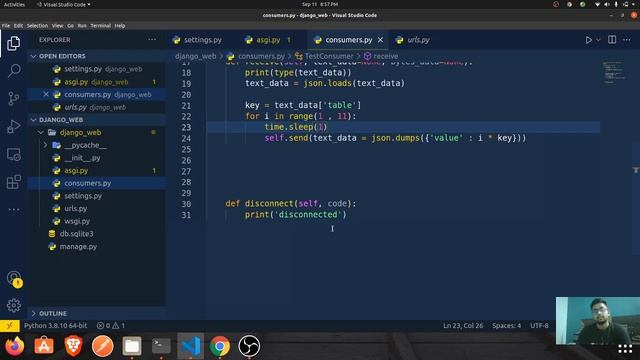Show Applications grid button
The width and height of the screenshot is (640, 360).
(x=625, y=349)
